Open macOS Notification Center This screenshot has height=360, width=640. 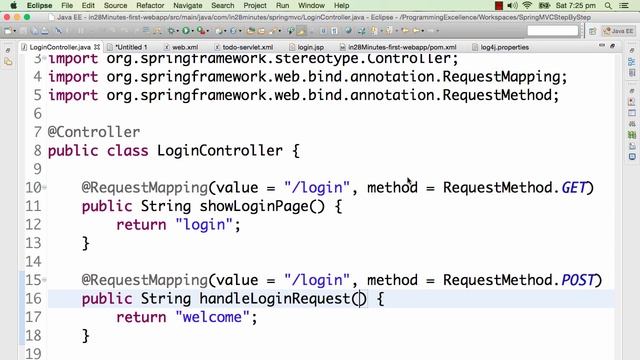pos(624,6)
